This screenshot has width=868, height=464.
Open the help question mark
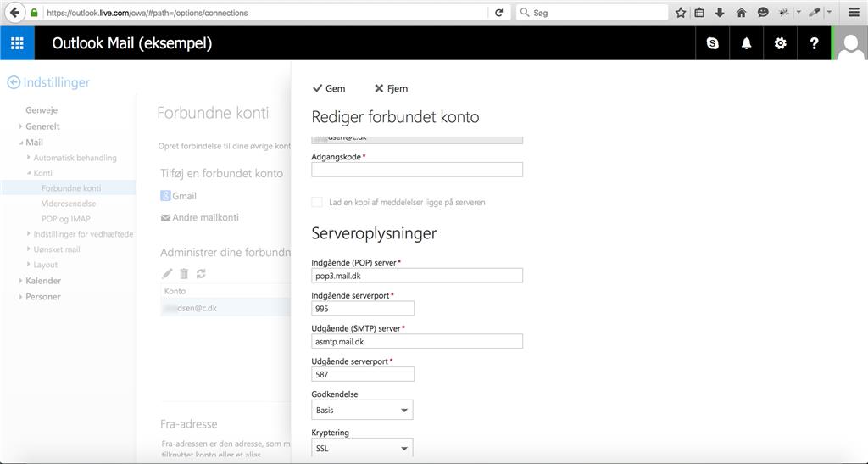click(814, 43)
